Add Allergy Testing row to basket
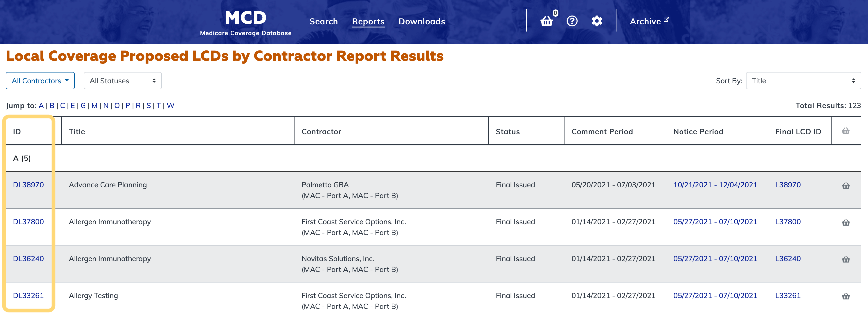Image resolution: width=868 pixels, height=317 pixels. (846, 297)
